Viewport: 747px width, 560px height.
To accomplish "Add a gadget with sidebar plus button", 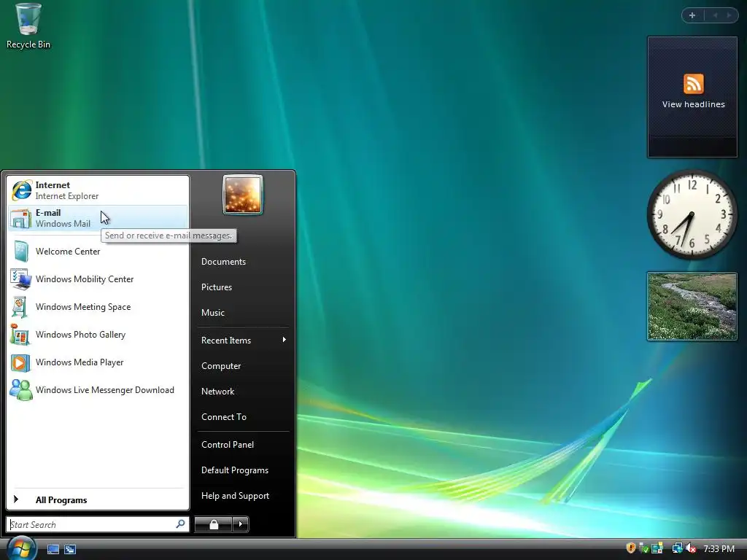I will click(692, 15).
